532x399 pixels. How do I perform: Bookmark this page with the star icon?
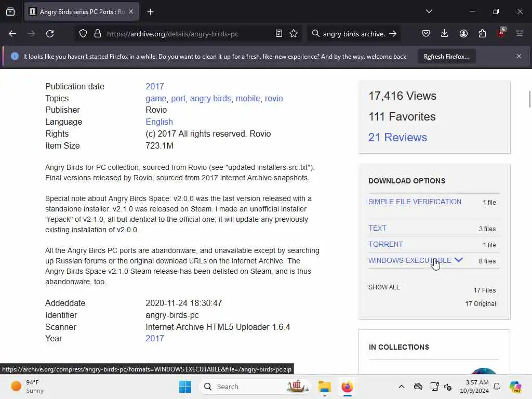pyautogui.click(x=294, y=34)
